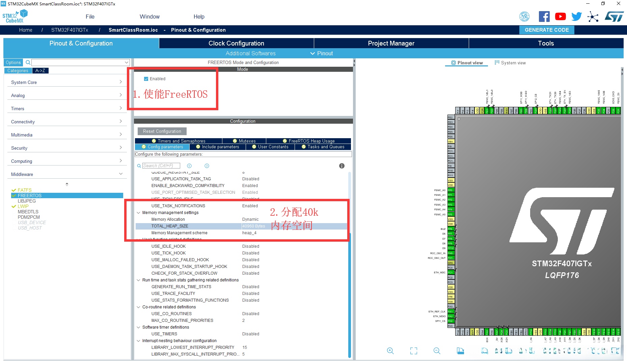Collapse Memory management settings group
The height and width of the screenshot is (364, 627).
click(x=138, y=213)
